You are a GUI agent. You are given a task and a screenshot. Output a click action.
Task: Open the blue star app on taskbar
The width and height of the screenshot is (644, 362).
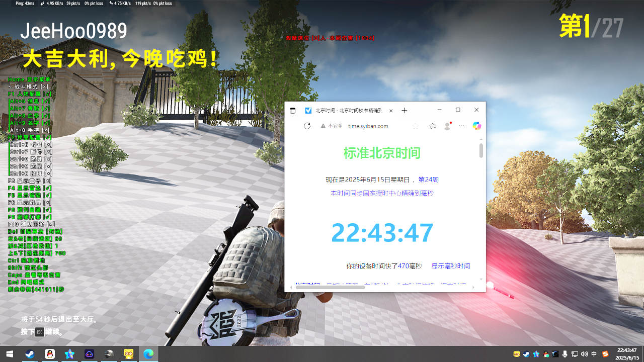click(x=69, y=354)
